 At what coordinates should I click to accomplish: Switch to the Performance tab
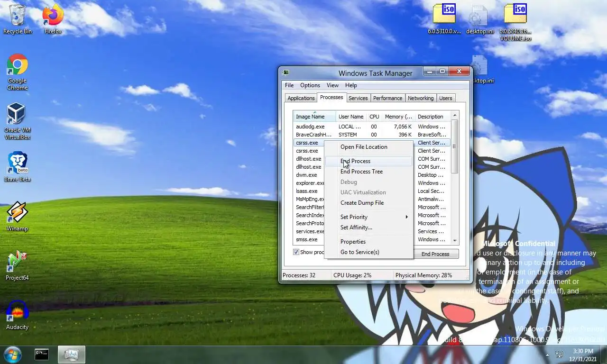[387, 98]
